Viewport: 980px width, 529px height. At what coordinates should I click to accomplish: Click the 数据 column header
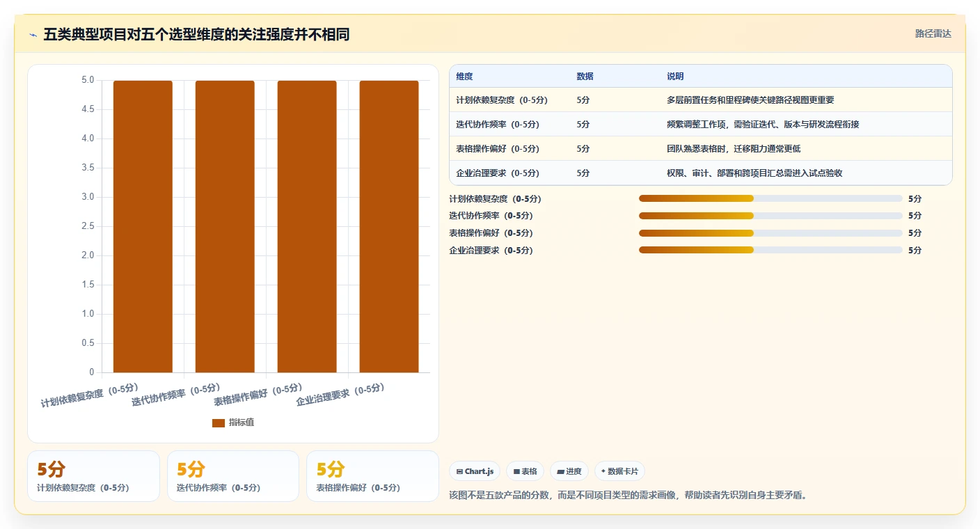[x=585, y=77]
